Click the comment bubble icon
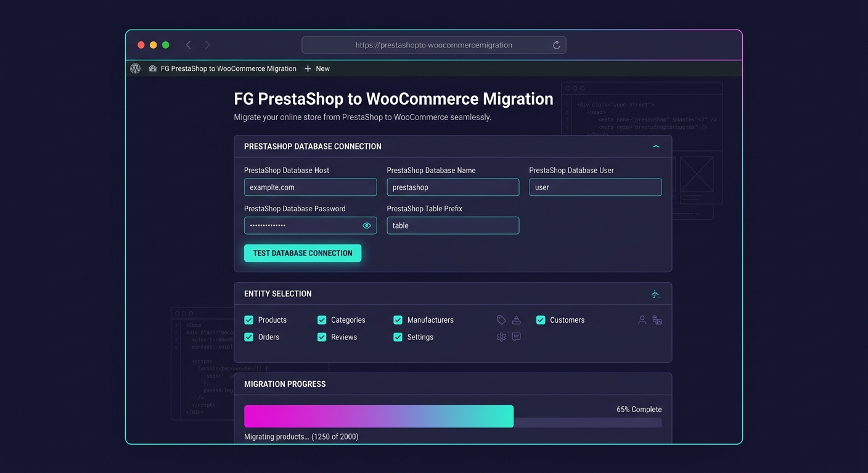The width and height of the screenshot is (868, 473). pyautogui.click(x=517, y=337)
